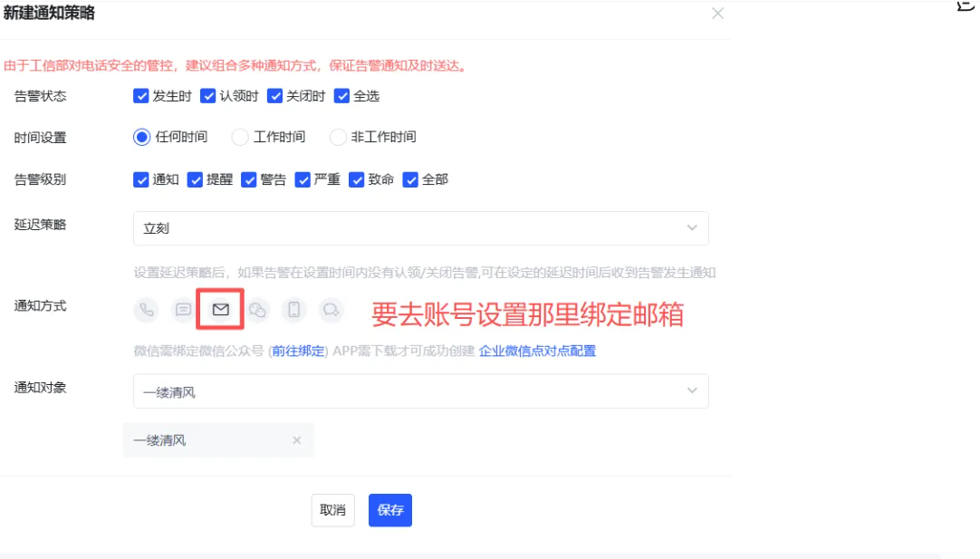Select the mobile APP notification icon
The image size is (980, 559).
[x=294, y=310]
